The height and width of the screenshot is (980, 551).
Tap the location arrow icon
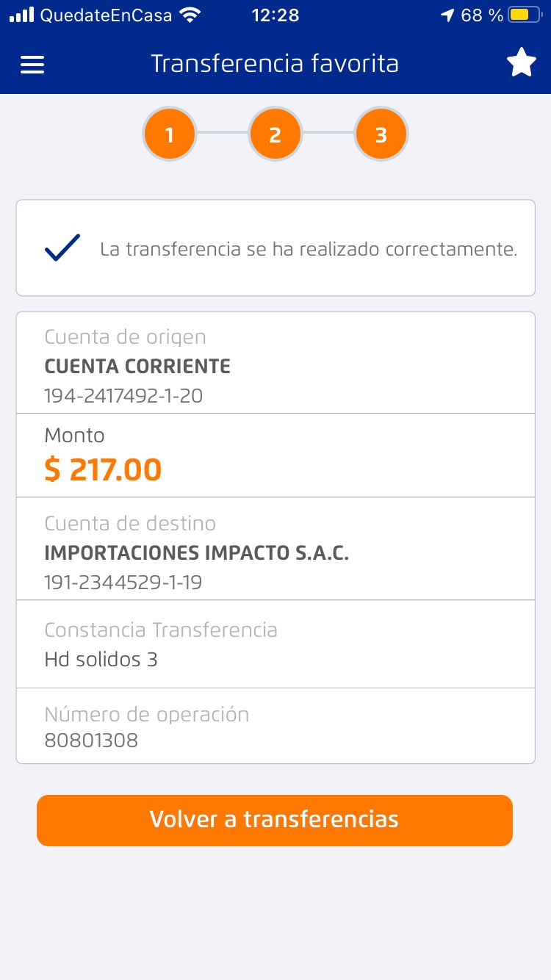(x=447, y=15)
